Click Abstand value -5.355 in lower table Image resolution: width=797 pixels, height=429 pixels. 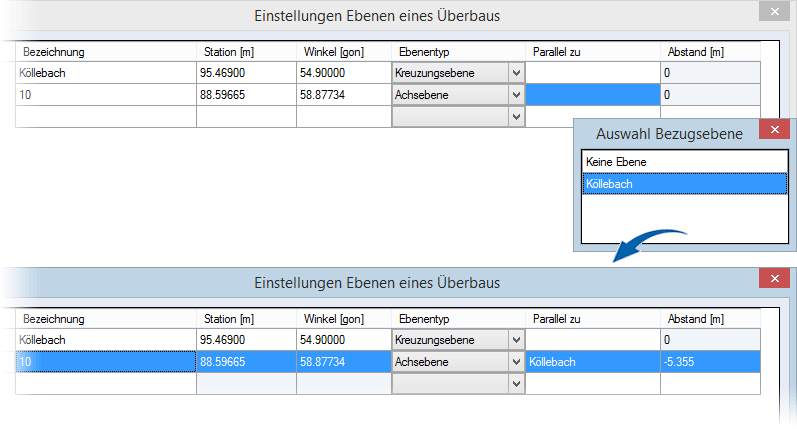(711, 361)
